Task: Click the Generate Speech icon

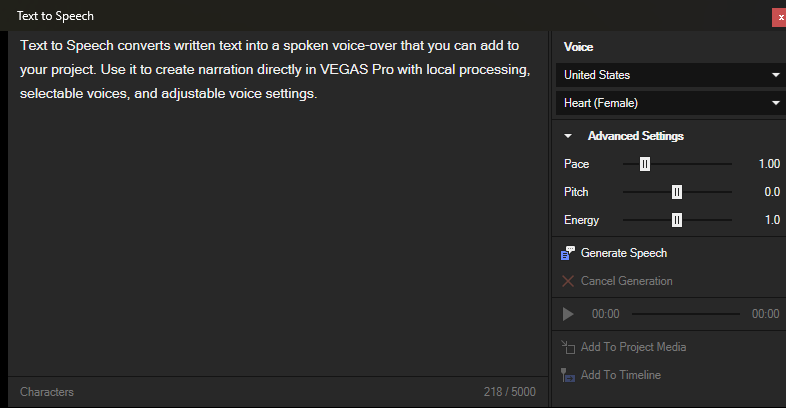Action: click(569, 253)
